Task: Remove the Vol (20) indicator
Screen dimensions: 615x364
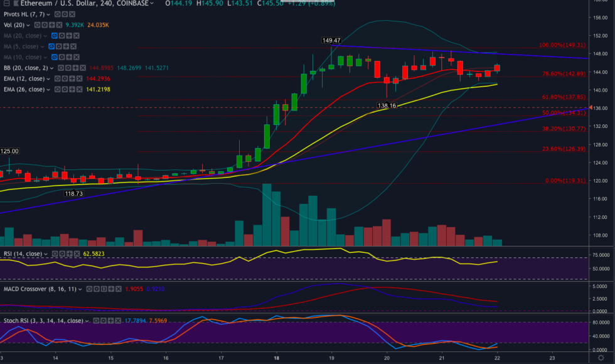Action: pos(59,25)
